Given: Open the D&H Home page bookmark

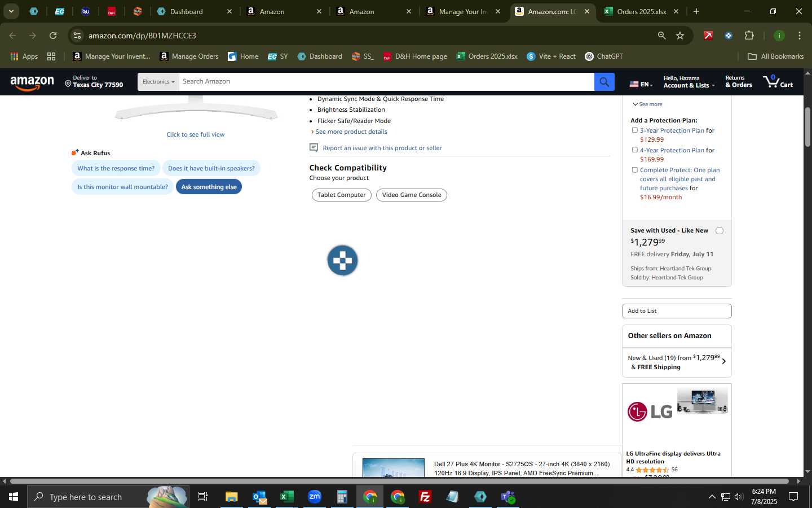Looking at the screenshot, I should coord(415,56).
